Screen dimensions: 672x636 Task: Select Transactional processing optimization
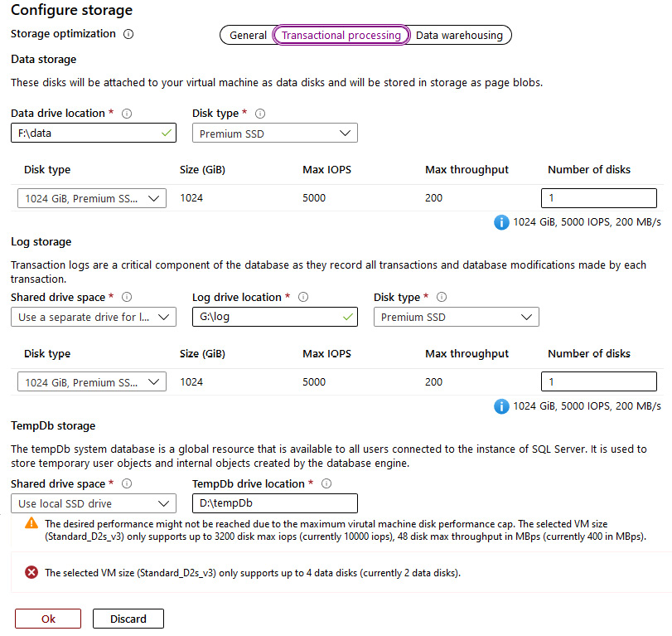(341, 35)
